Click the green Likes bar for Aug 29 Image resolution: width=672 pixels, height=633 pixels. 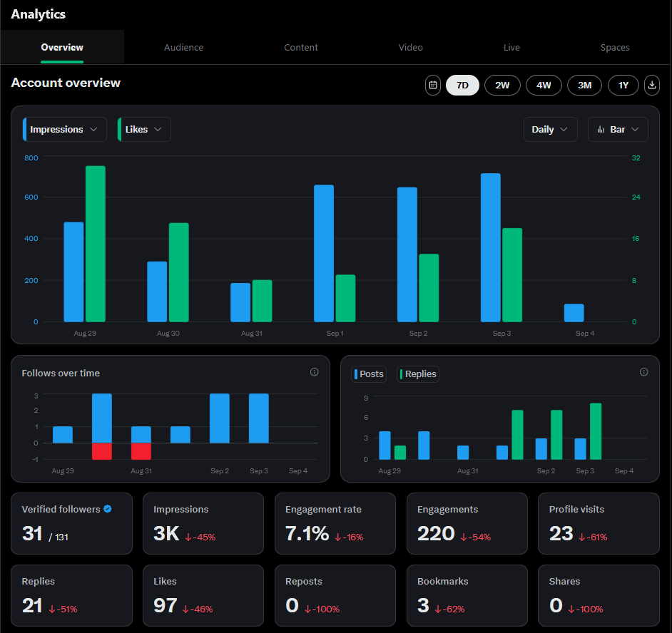point(96,244)
